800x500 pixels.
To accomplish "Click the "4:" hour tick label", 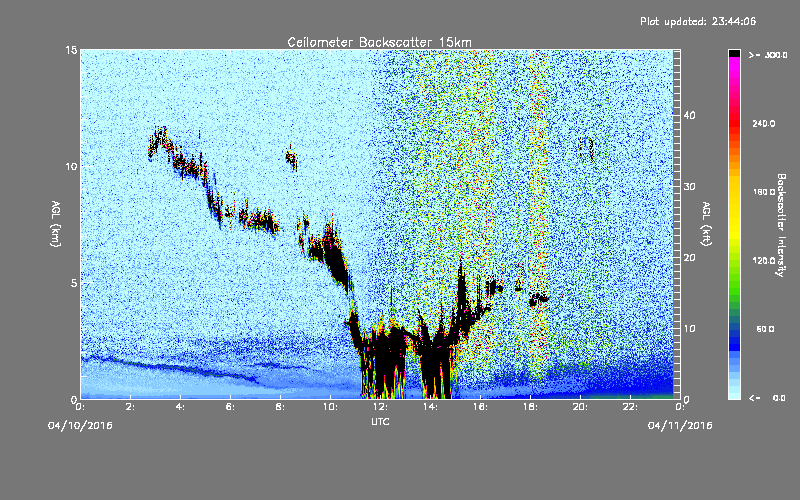I will coord(181,407).
